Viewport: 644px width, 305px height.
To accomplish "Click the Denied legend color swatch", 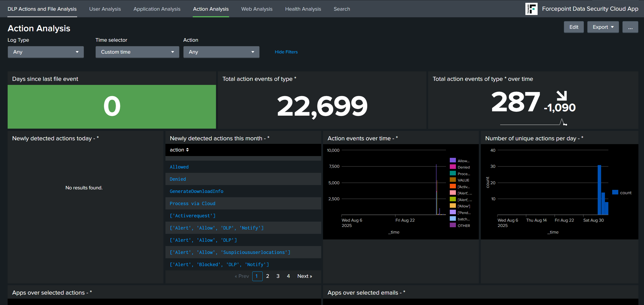I will click(453, 167).
